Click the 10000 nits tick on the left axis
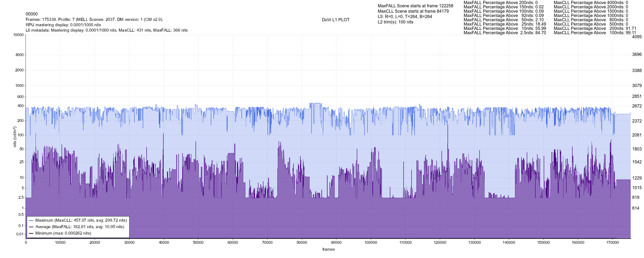 tap(18, 35)
